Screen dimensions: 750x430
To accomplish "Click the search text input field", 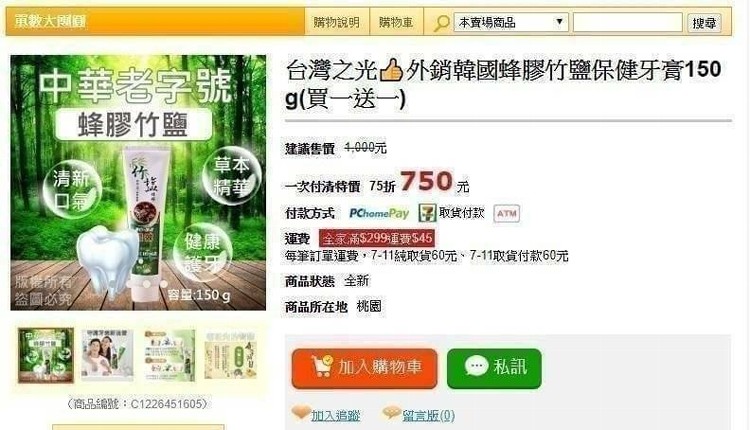I will click(x=628, y=22).
